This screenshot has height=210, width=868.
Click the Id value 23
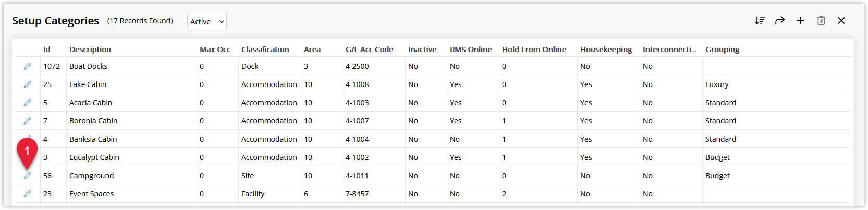[47, 194]
